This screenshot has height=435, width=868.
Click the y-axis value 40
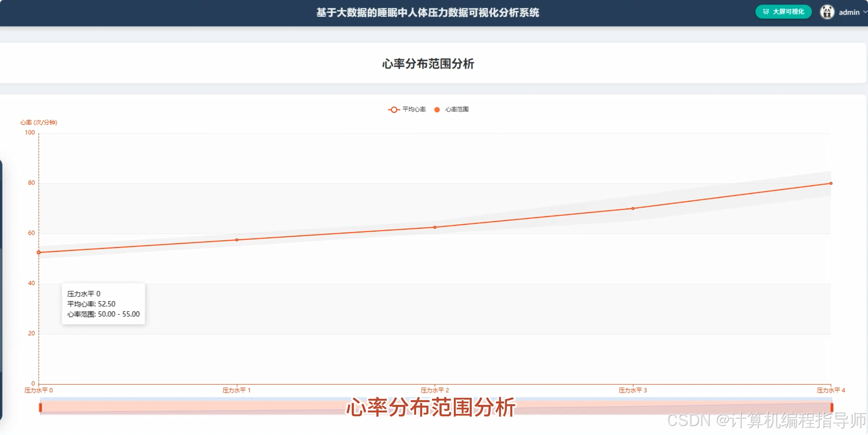31,283
